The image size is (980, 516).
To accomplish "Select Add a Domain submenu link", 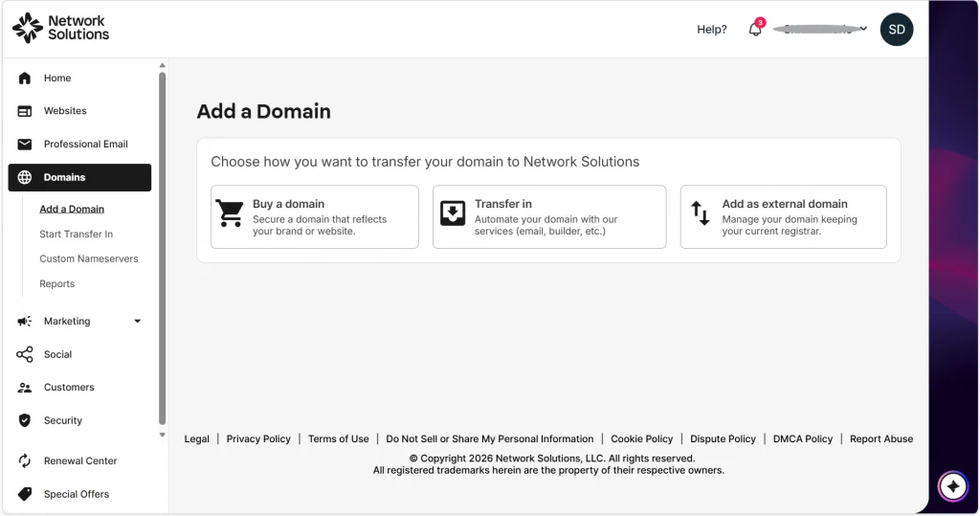I will pos(72,209).
